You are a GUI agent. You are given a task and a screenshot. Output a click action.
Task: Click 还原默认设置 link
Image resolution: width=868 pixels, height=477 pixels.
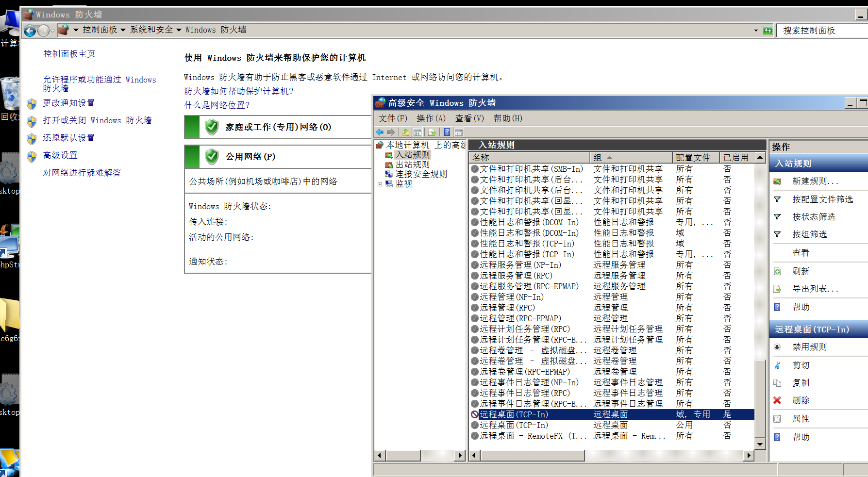[68, 138]
